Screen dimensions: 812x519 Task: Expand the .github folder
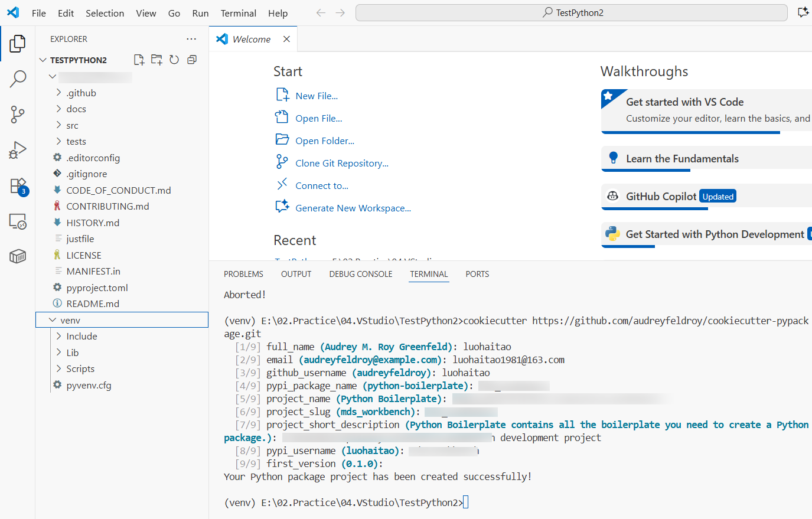[x=58, y=93]
